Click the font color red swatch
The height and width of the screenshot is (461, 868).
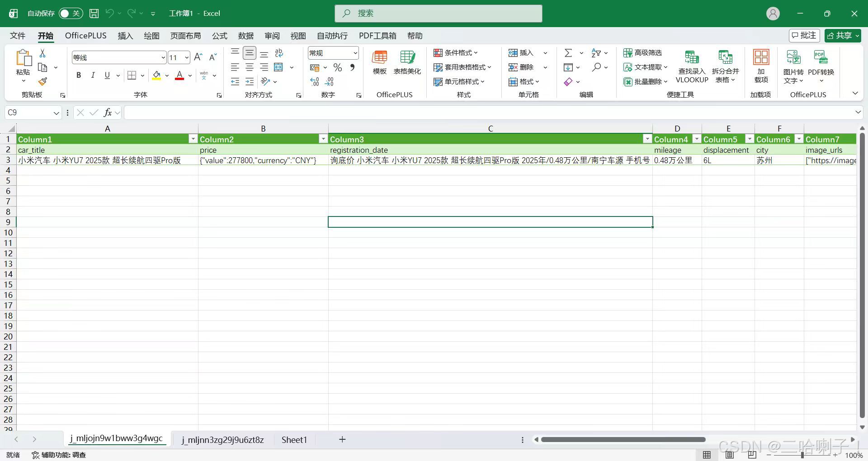[179, 75]
